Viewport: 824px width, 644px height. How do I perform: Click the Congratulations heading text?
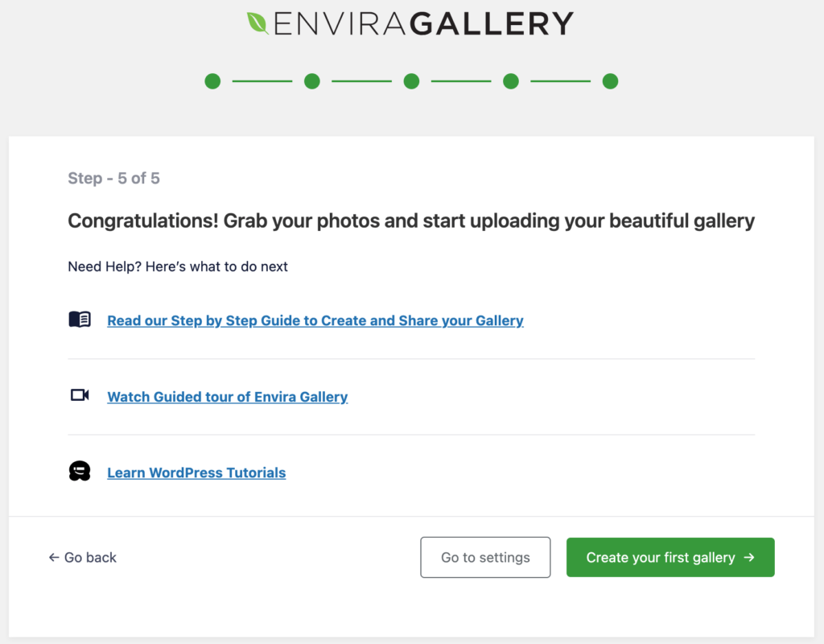point(411,221)
